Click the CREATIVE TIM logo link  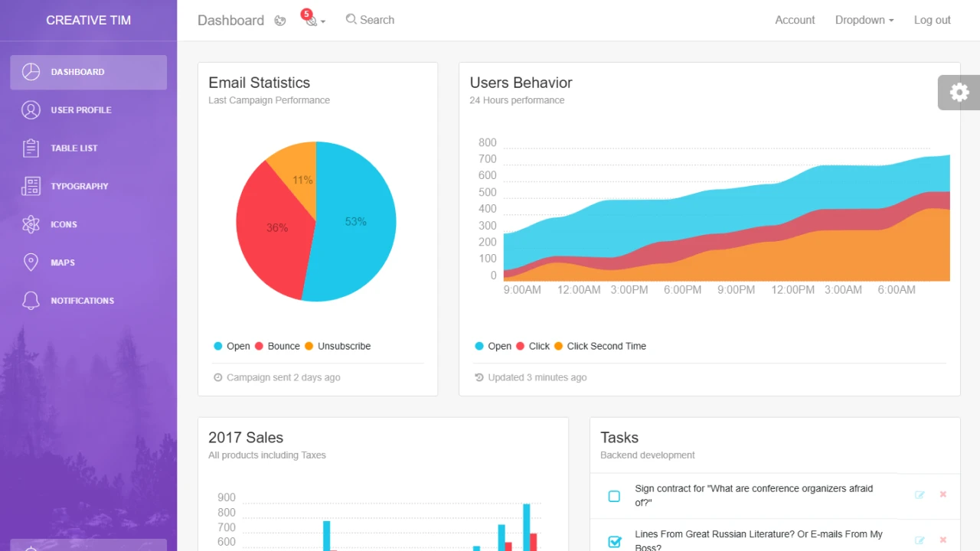(x=88, y=20)
